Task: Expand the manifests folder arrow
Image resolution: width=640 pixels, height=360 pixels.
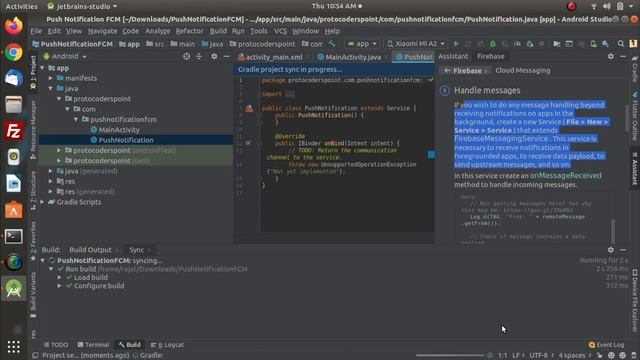Action: click(x=51, y=78)
